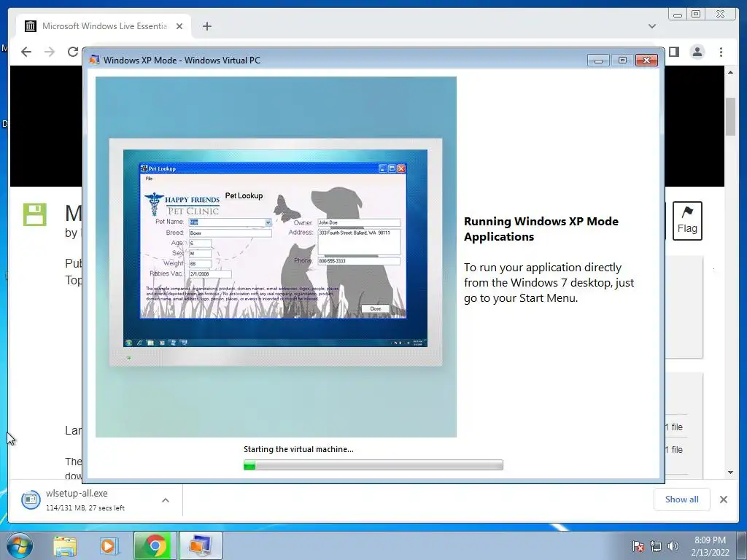This screenshot has width=747, height=560.
Task: Close the Microsoft Windows Live Essentials tab
Action: (179, 26)
